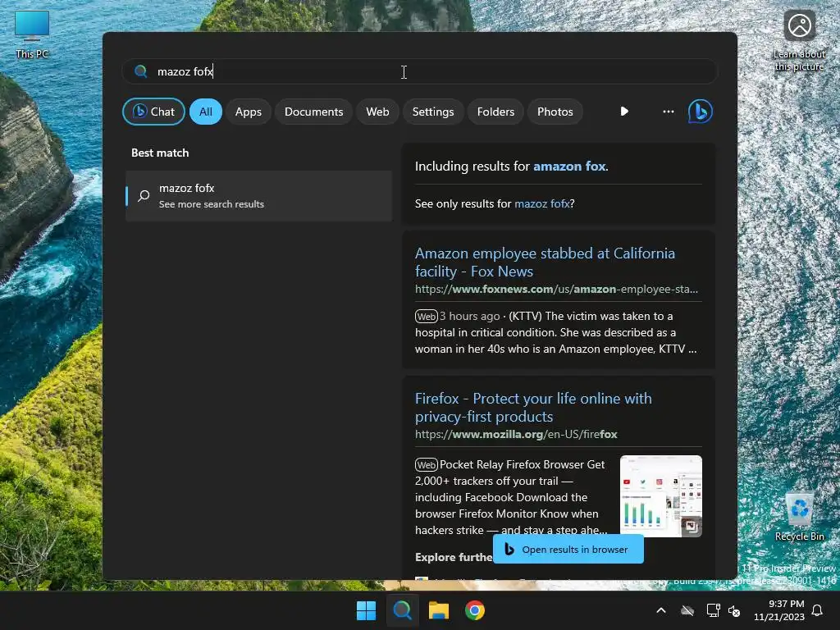Click the muted volume tray icon
This screenshot has width=840, height=630.
pos(734,610)
